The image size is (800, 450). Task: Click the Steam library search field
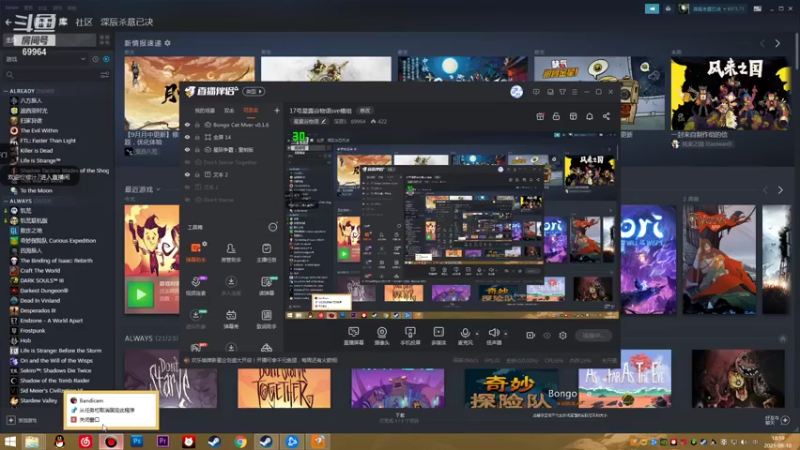pos(51,75)
